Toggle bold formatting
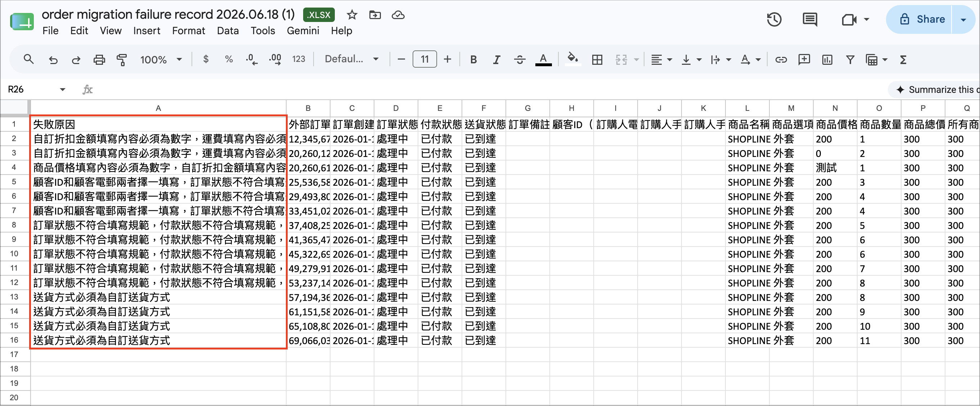 click(473, 59)
